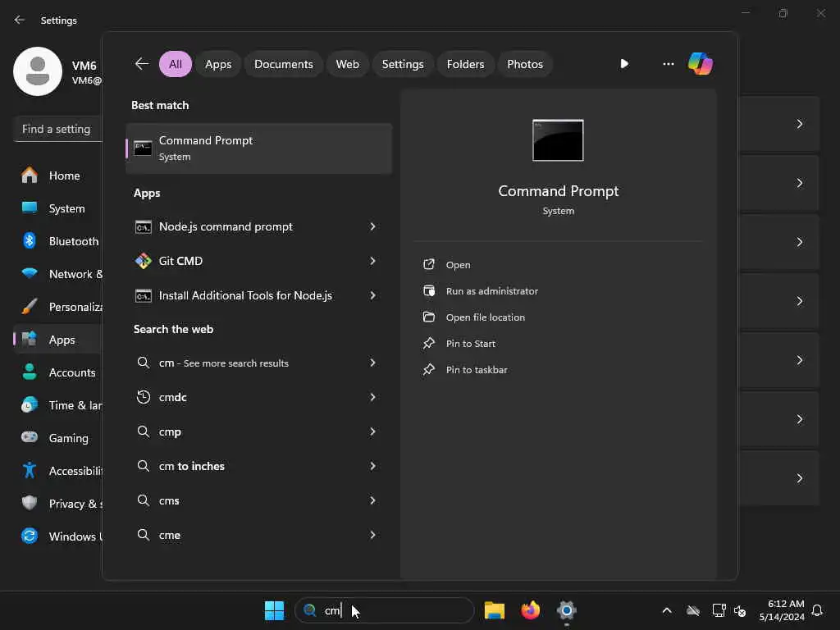840x630 pixels.
Task: Click Open in Command Prompt preview
Action: click(x=458, y=265)
